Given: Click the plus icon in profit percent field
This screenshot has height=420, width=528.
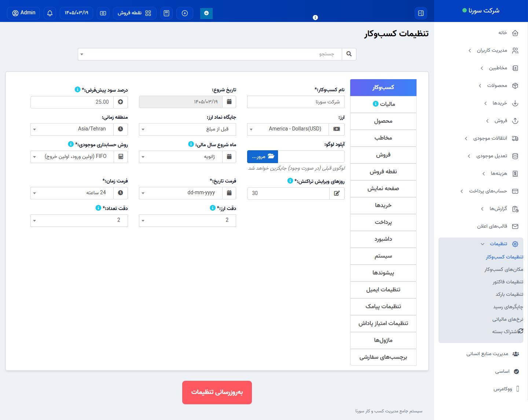Looking at the screenshot, I should point(121,102).
